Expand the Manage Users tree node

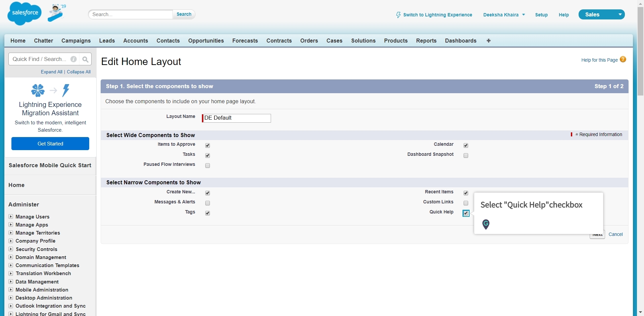pos(11,216)
